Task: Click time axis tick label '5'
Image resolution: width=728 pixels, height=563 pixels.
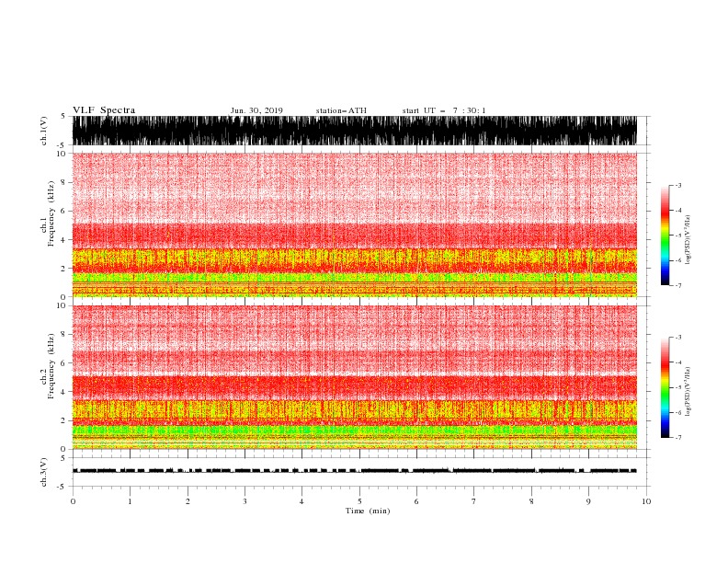Action: [359, 501]
